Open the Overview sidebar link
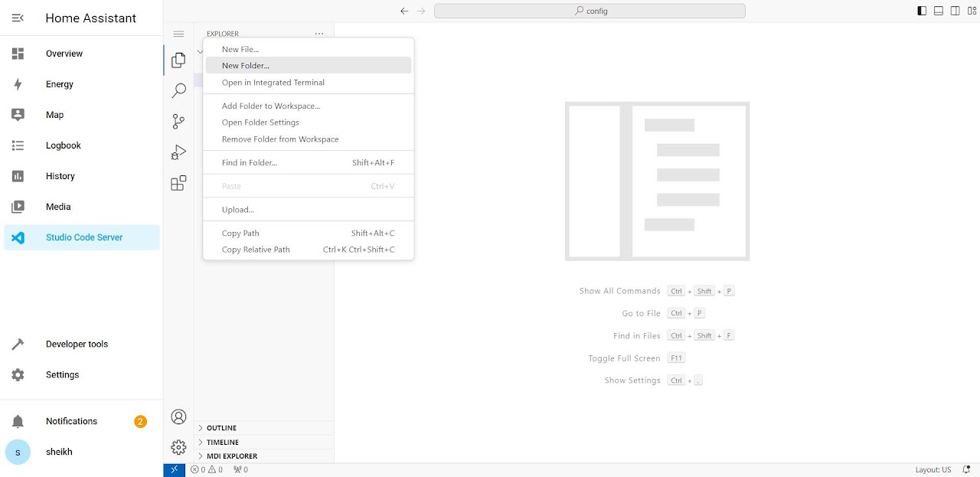 (x=82, y=54)
